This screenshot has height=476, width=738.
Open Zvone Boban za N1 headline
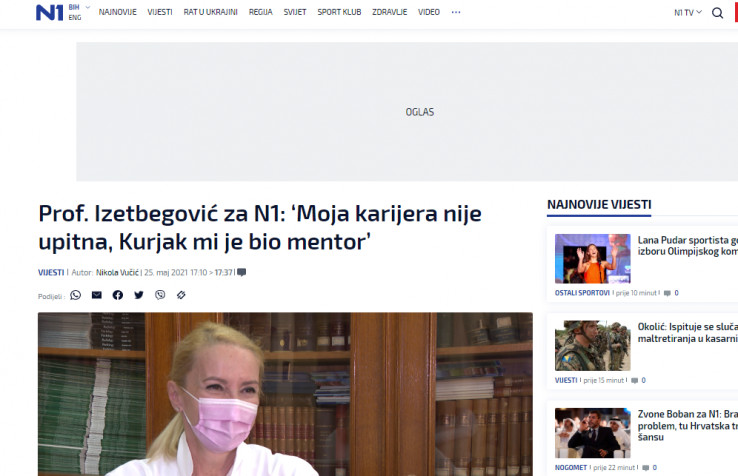687,420
